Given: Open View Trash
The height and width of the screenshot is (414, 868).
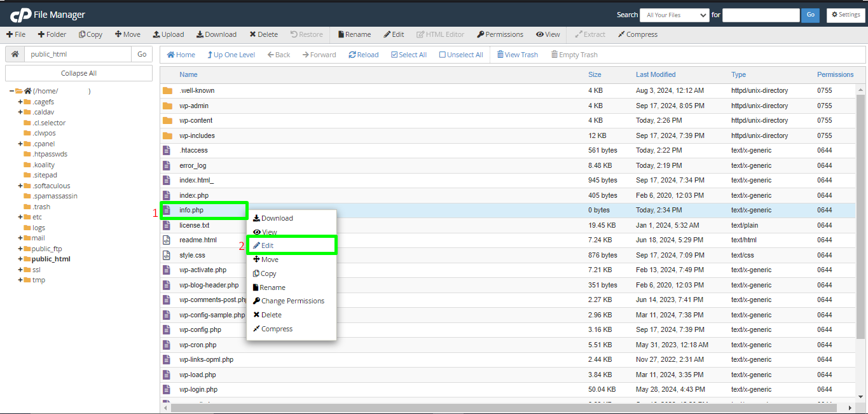Looking at the screenshot, I should point(517,54).
